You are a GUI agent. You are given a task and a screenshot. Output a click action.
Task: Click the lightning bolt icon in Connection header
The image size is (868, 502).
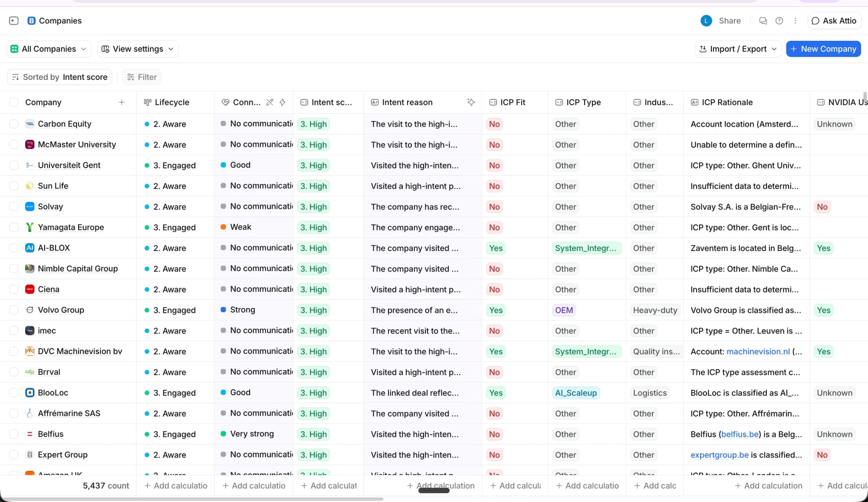(283, 102)
